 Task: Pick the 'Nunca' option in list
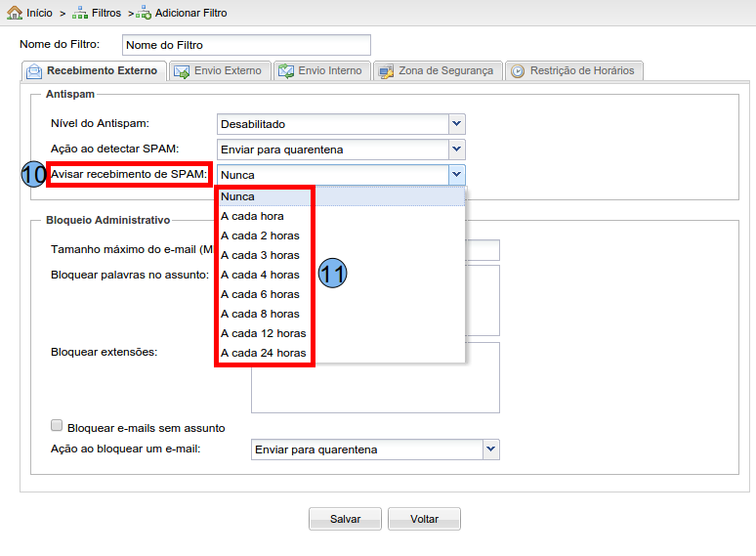237,196
